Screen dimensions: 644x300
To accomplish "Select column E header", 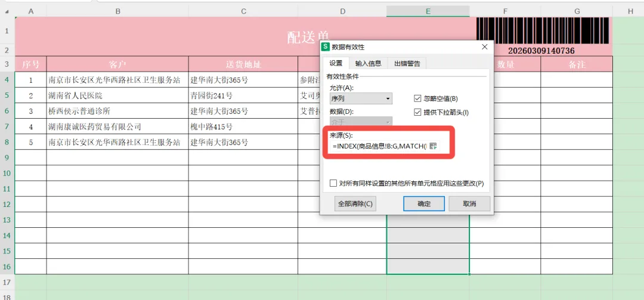I will click(428, 11).
